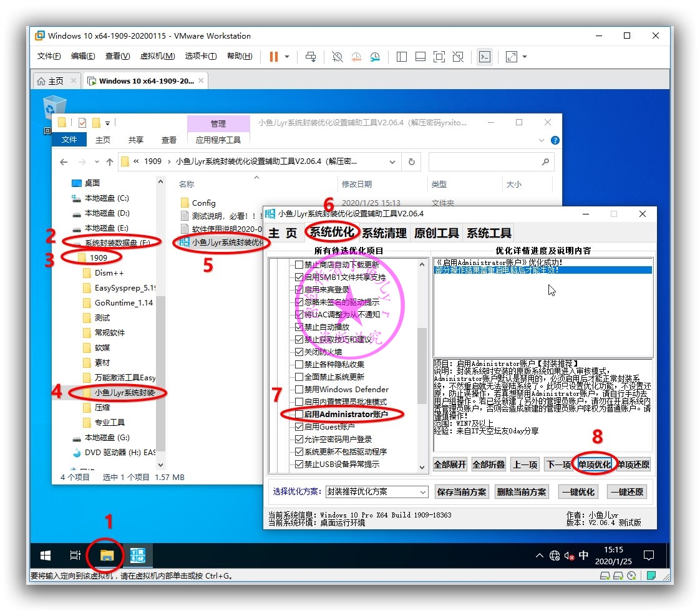
Task: Click the Explorer up one level arrow
Action: click(x=109, y=162)
